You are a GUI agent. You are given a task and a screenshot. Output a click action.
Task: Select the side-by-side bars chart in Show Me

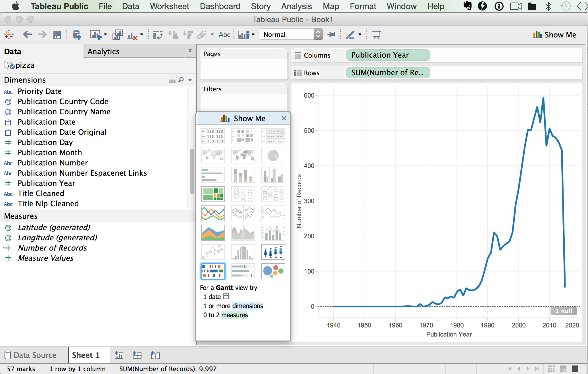click(273, 175)
